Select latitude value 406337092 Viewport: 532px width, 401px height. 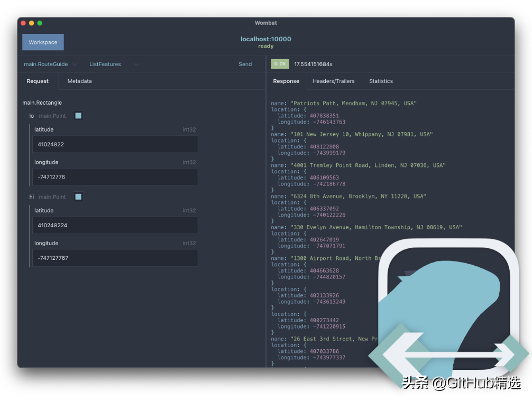[x=324, y=209]
